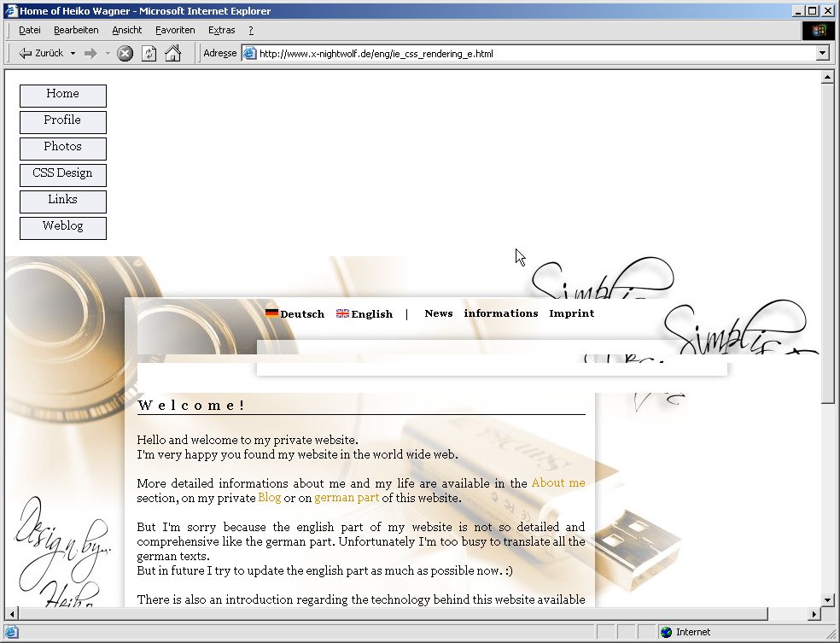840x643 pixels.
Task: Open the Imprint link in header
Action: tap(571, 313)
